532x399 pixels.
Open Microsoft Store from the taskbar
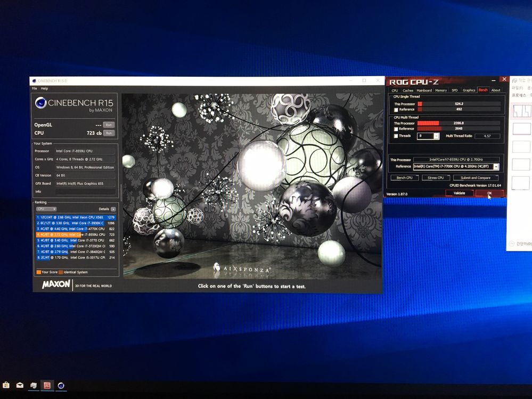pyautogui.click(x=6, y=385)
